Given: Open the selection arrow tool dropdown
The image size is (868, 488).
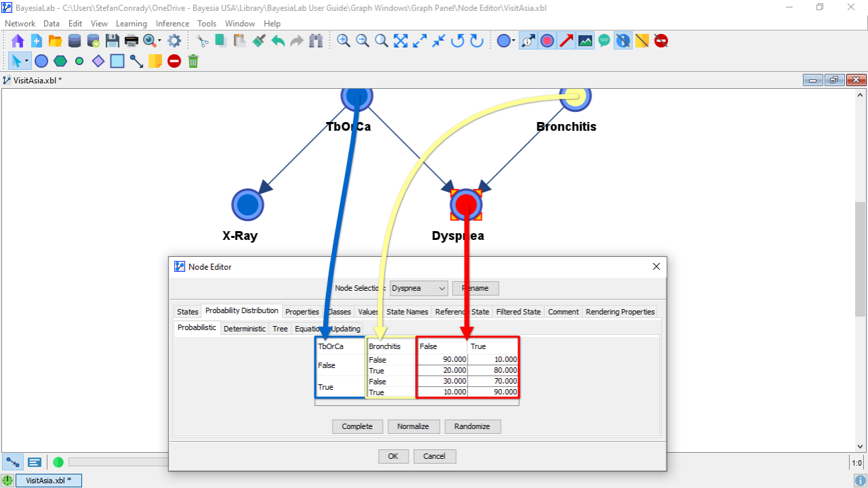Looking at the screenshot, I should coord(27,61).
